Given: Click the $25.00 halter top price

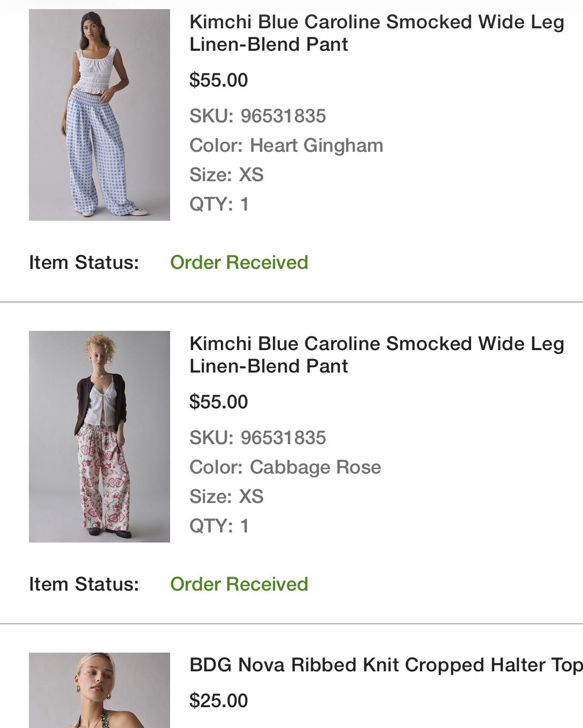Looking at the screenshot, I should pos(219,701).
